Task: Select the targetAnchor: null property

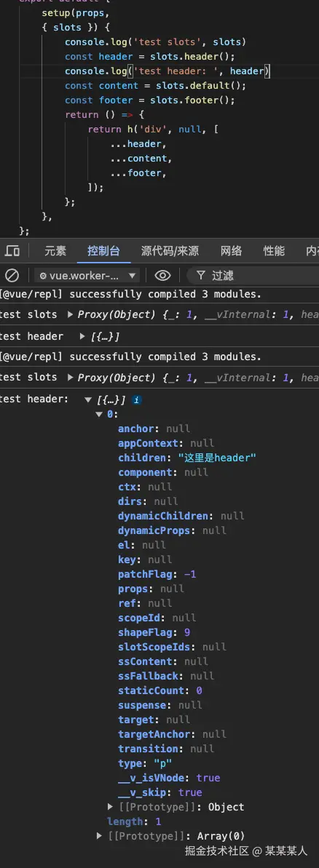Action: pos(172,734)
